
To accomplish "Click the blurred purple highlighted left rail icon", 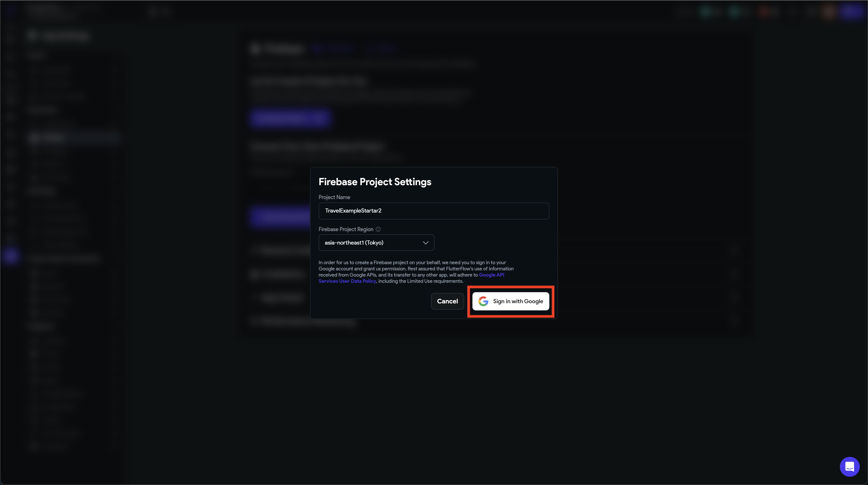I will [10, 256].
